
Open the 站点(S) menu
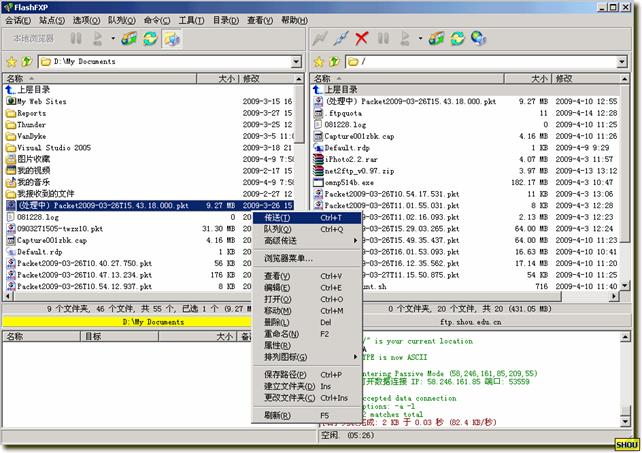[52, 20]
